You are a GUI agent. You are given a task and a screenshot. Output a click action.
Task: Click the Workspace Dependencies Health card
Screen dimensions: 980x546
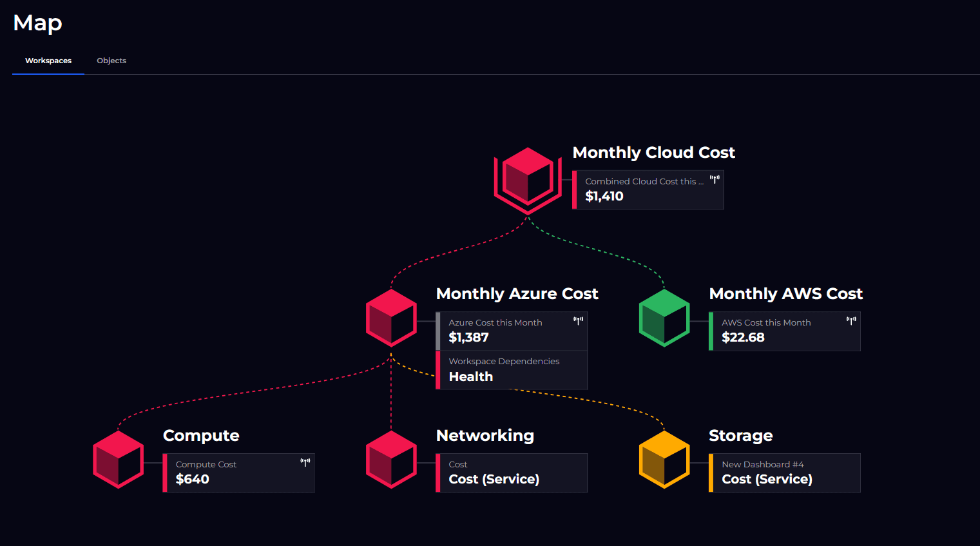pyautogui.click(x=512, y=370)
